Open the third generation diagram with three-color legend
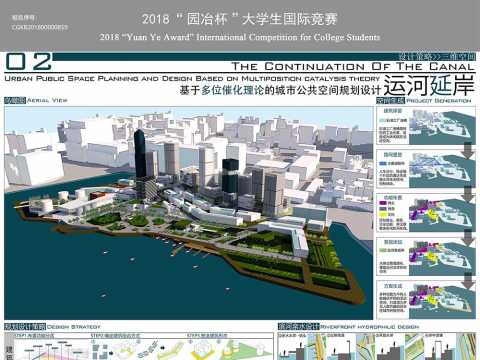The width and height of the screenshot is (480, 360). click(x=426, y=213)
